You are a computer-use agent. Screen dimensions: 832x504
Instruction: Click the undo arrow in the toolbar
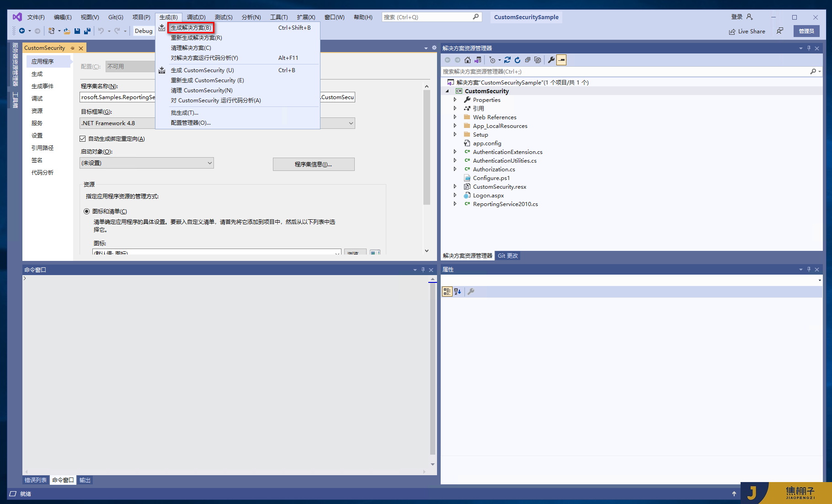tap(101, 31)
